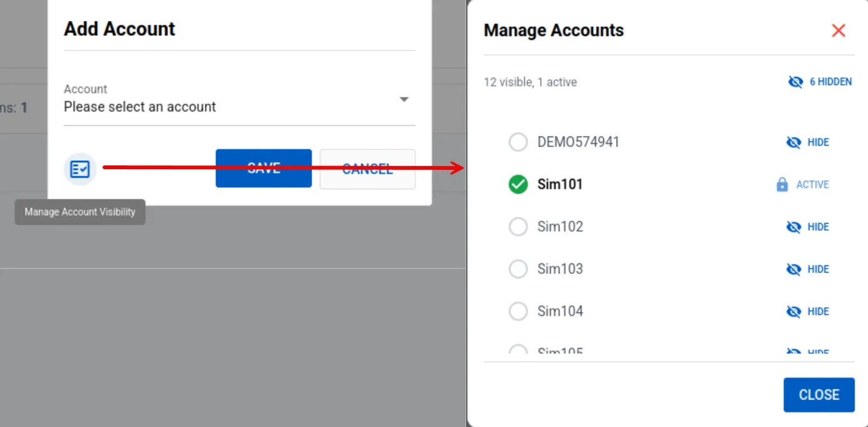Show the 6 hidden accounts

pyautogui.click(x=820, y=81)
